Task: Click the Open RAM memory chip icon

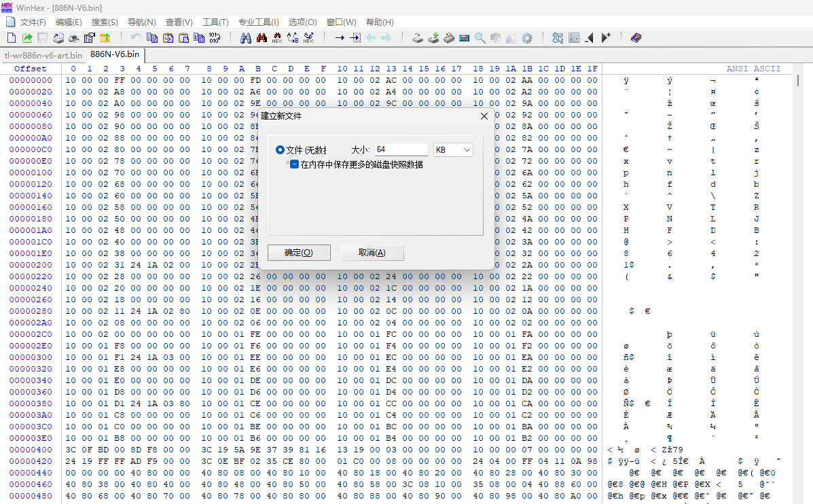Action: point(449,38)
